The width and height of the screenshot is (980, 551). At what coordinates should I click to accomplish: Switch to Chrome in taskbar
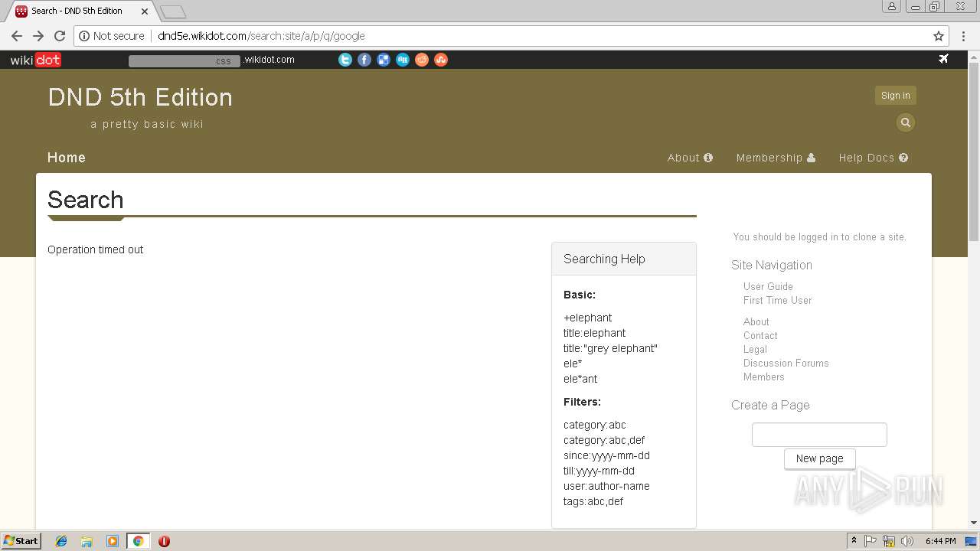click(138, 541)
